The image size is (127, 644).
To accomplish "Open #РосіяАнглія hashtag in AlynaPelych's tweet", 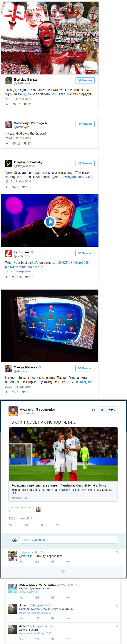I will point(28,592).
